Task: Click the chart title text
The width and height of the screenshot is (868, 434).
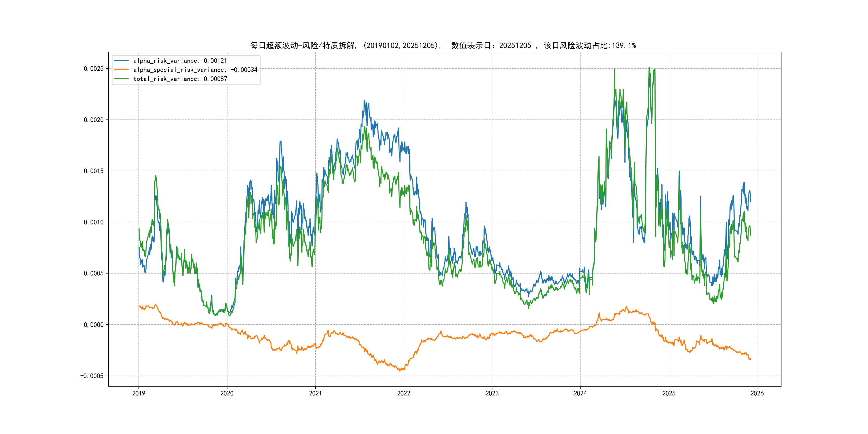Action: 443,46
